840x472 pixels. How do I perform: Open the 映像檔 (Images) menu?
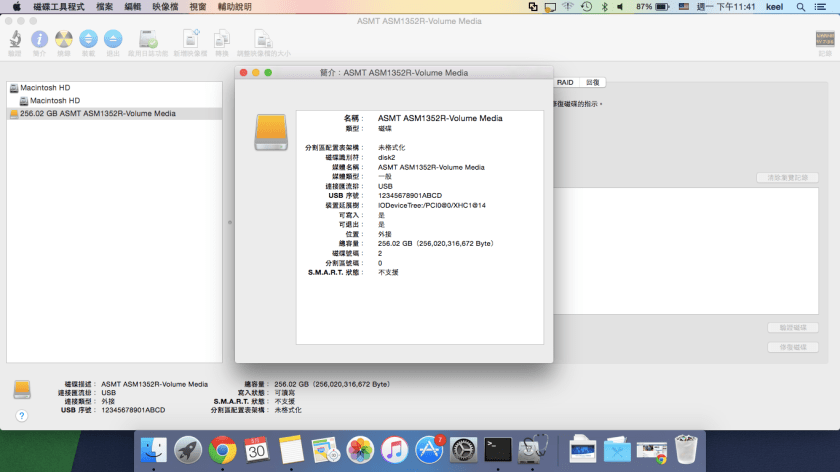[x=165, y=7]
